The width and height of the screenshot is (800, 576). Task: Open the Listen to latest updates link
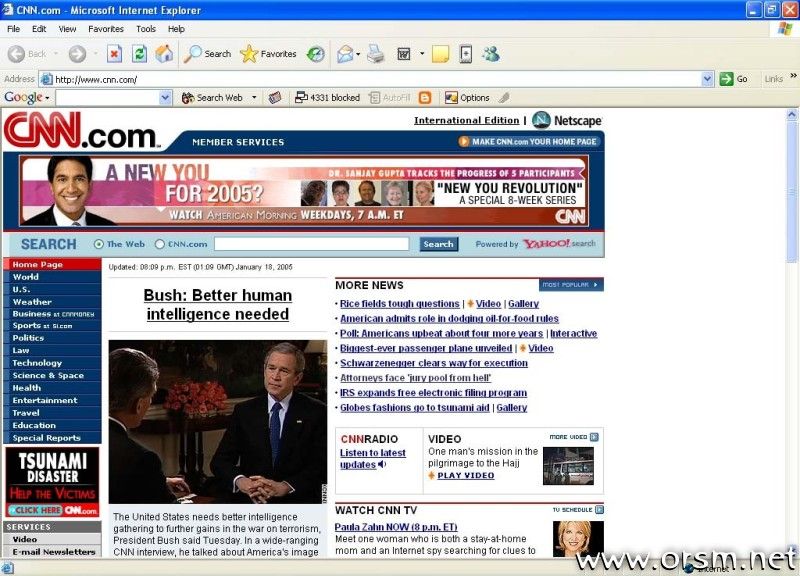(372, 459)
